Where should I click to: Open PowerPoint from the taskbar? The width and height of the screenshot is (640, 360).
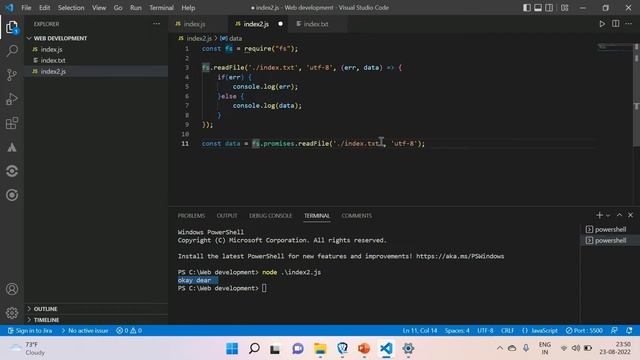[x=364, y=349]
